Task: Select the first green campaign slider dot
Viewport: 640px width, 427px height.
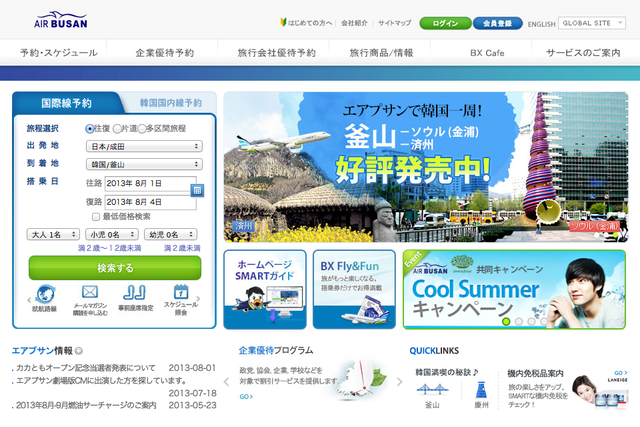Action: (x=506, y=321)
